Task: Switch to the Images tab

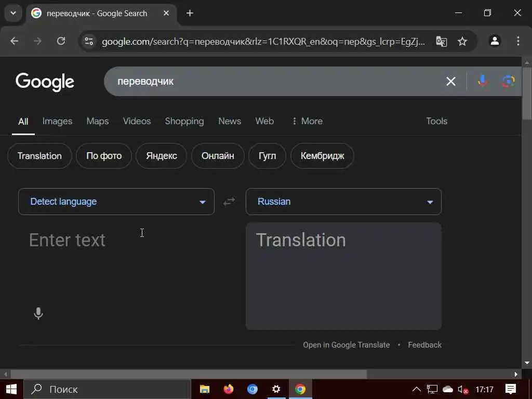Action: 57,122
